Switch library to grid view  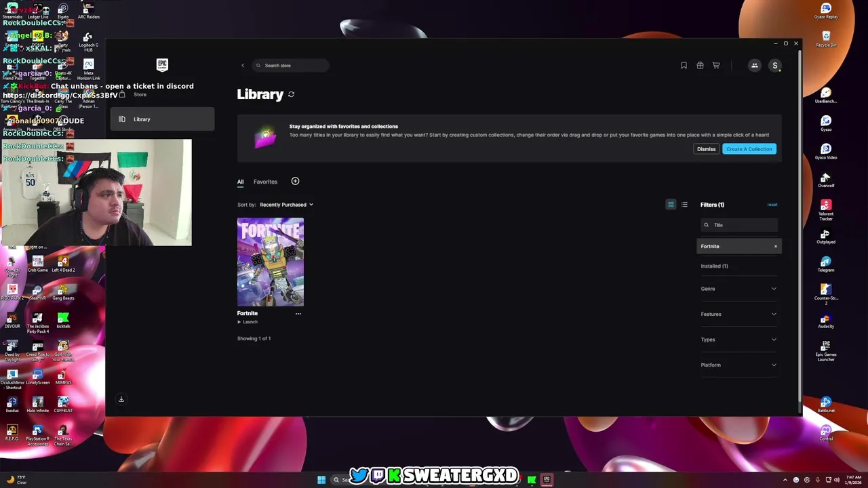(671, 205)
